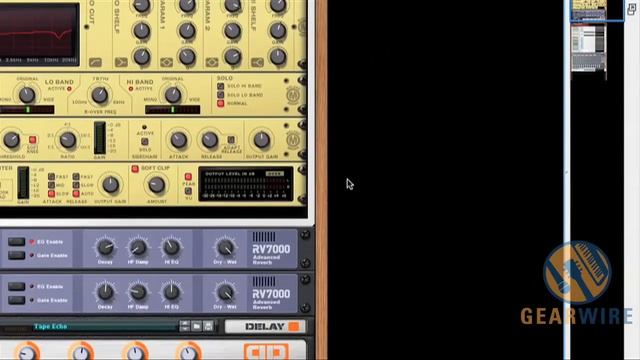Click the second RV7000 HF Damp knob
The image size is (640, 360).
pyautogui.click(x=138, y=292)
